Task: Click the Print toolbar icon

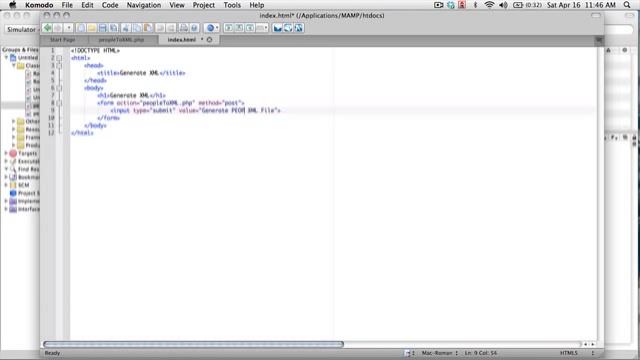Action: pos(184,28)
